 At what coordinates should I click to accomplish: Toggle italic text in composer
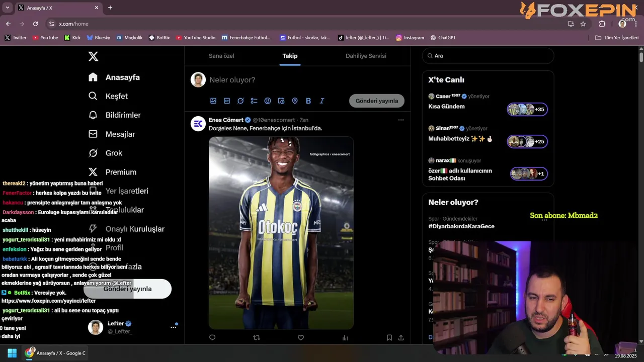[x=322, y=101]
